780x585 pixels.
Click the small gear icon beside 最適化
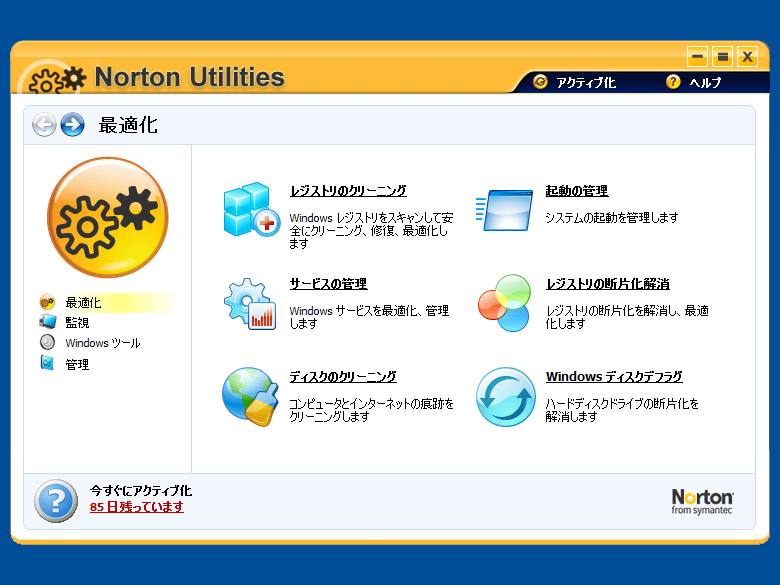(x=47, y=302)
